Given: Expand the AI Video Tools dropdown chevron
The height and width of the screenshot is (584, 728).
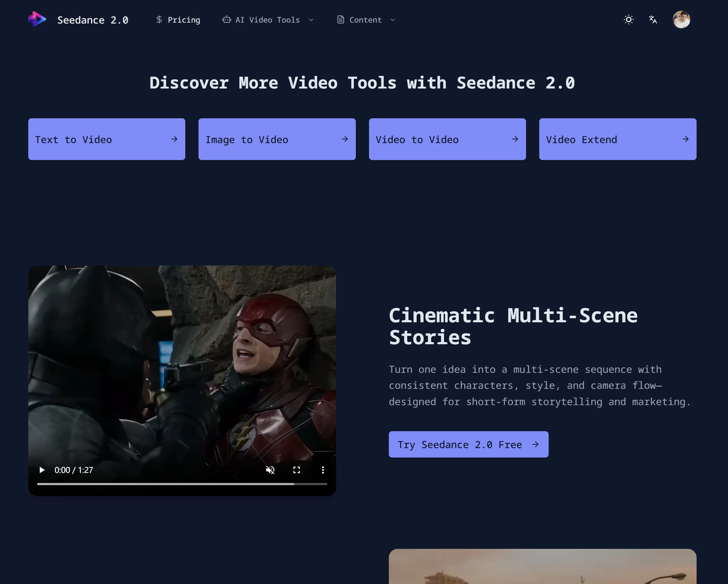Looking at the screenshot, I should [x=311, y=20].
